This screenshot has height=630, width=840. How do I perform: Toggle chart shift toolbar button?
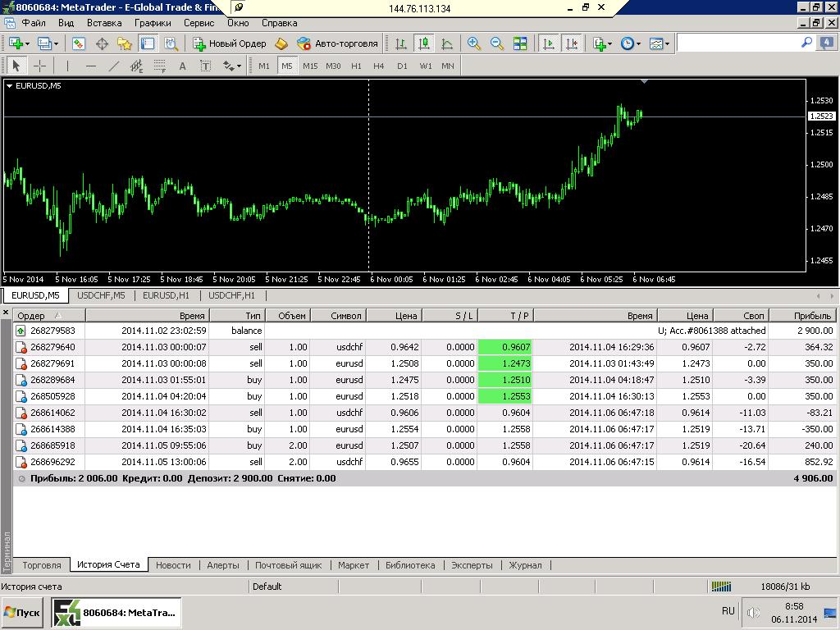572,43
